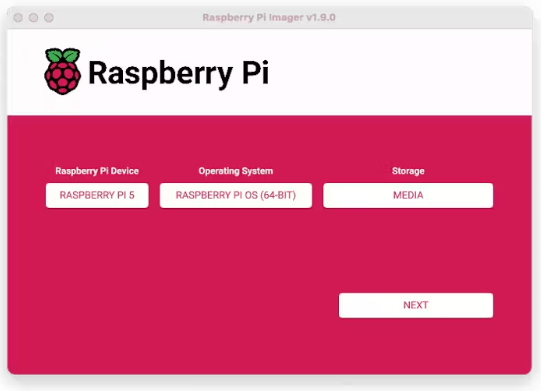Viewport: 541px width, 391px height.
Task: Click the large Raspberry Pi wordmark
Action: [178, 73]
